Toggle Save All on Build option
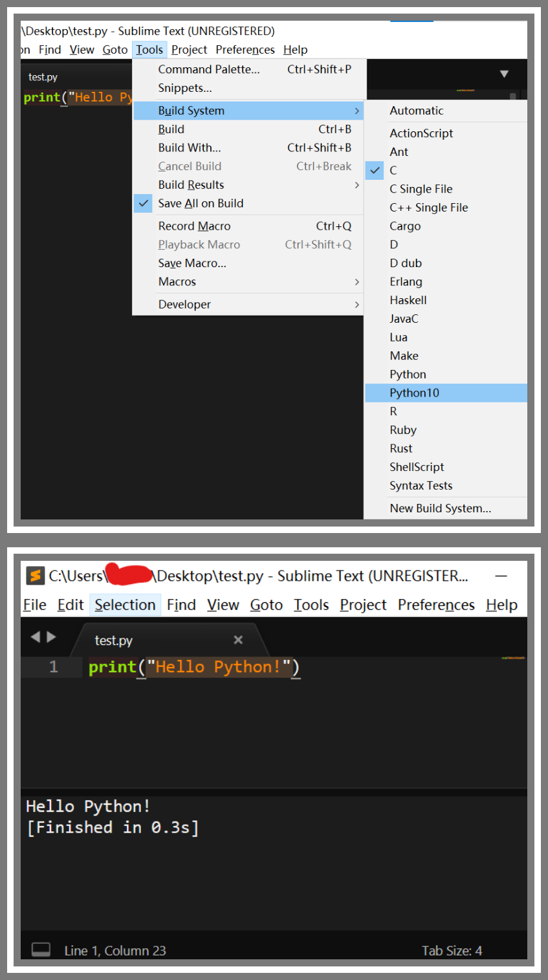The width and height of the screenshot is (548, 980). click(x=249, y=203)
